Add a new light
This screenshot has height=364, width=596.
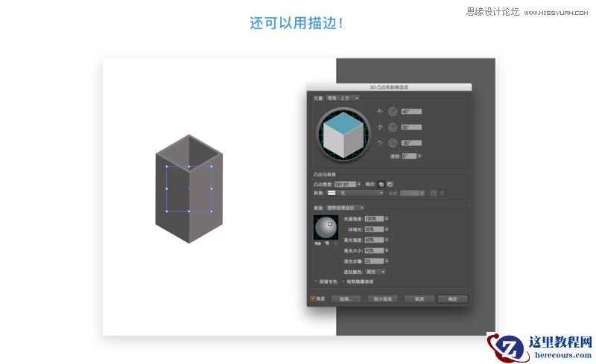coord(327,243)
